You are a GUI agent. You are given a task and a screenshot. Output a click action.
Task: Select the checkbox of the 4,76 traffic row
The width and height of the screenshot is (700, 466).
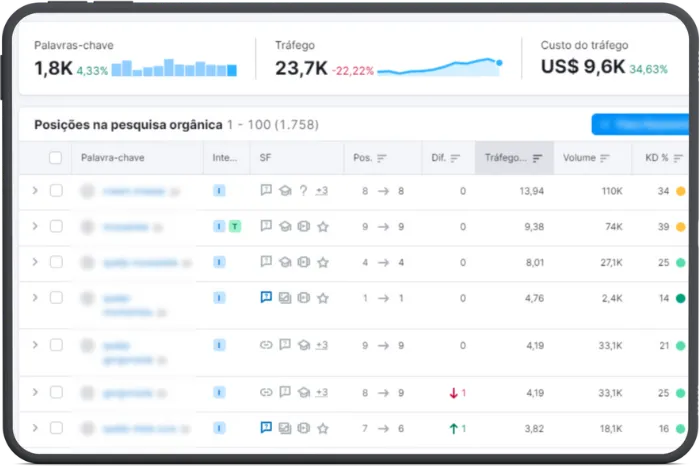pos(56,297)
